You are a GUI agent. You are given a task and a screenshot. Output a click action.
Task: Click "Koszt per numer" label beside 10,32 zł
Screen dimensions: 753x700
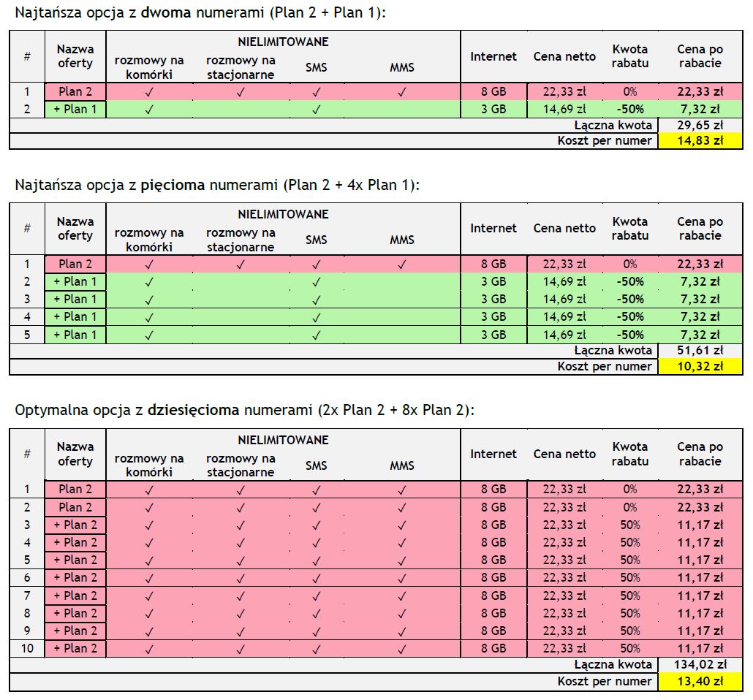pyautogui.click(x=605, y=366)
